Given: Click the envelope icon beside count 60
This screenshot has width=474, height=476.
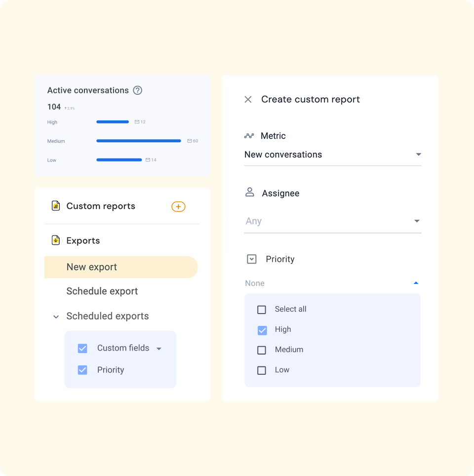Looking at the screenshot, I should click(x=189, y=141).
